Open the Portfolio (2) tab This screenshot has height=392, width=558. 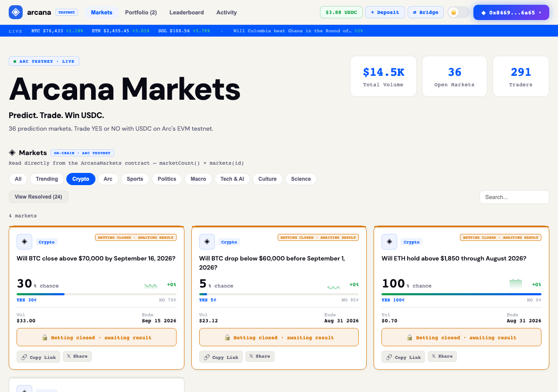(141, 12)
